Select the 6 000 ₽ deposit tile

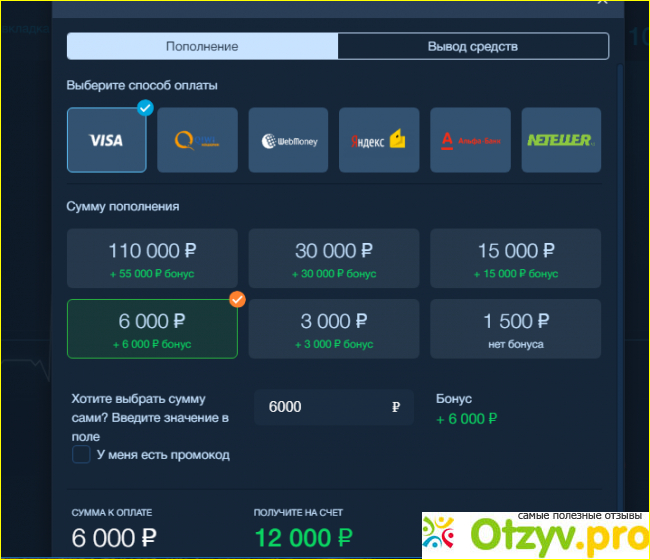[152, 328]
